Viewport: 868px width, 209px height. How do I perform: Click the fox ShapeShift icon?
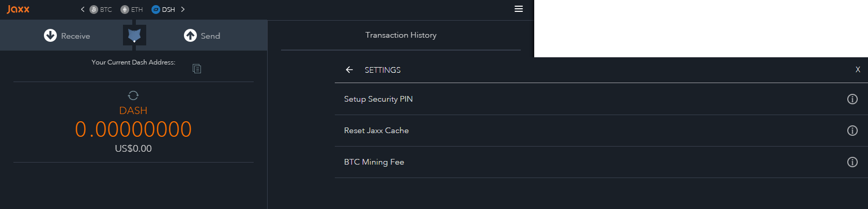click(134, 36)
